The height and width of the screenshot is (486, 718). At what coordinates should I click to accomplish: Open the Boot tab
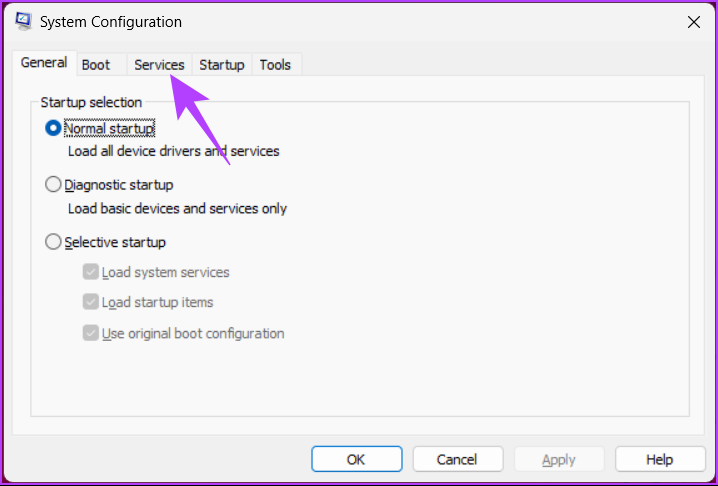tap(96, 65)
